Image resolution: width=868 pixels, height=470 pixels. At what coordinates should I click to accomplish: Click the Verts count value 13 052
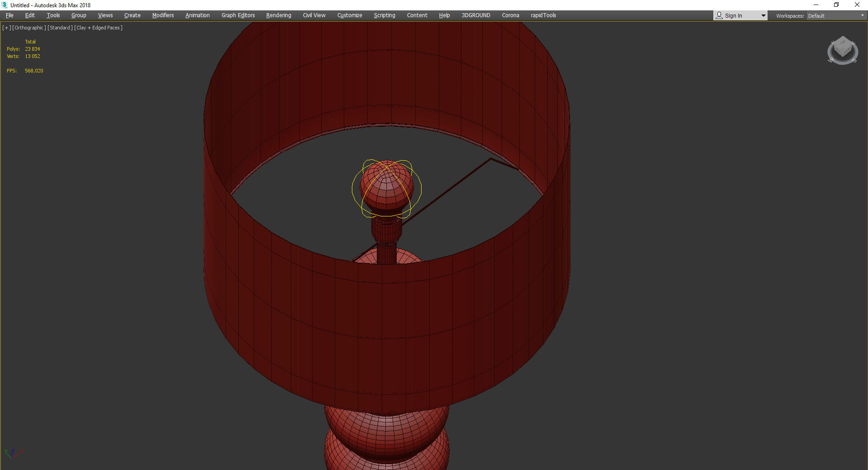coord(33,56)
